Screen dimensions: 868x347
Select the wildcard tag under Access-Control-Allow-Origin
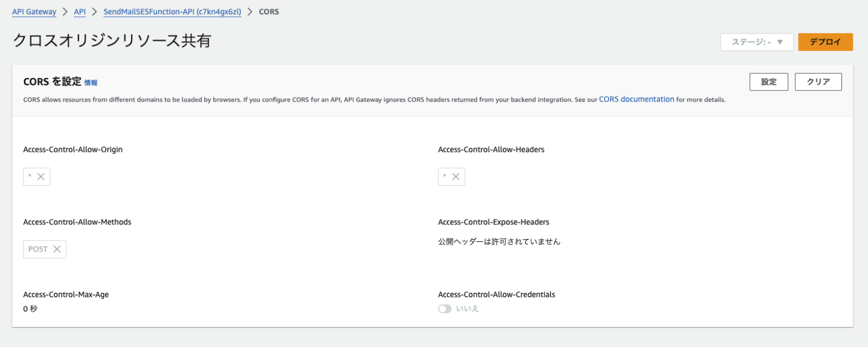click(x=30, y=176)
